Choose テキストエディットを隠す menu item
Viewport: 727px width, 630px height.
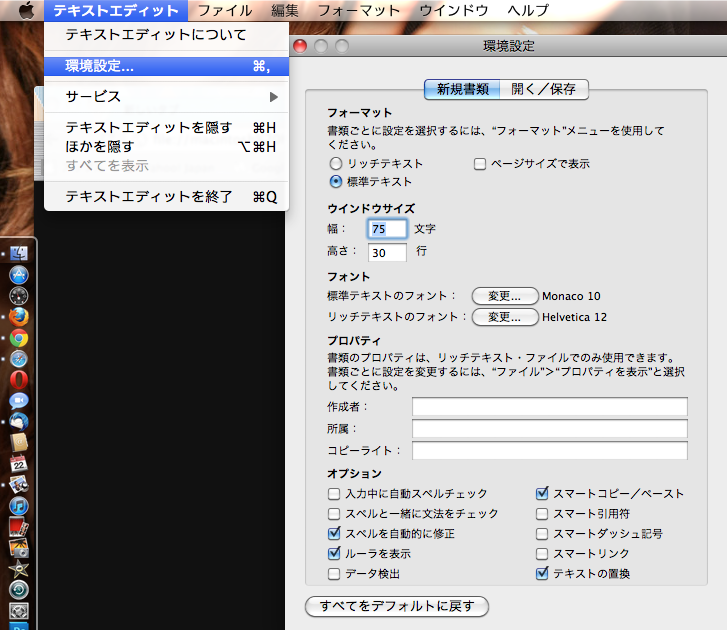(166, 127)
